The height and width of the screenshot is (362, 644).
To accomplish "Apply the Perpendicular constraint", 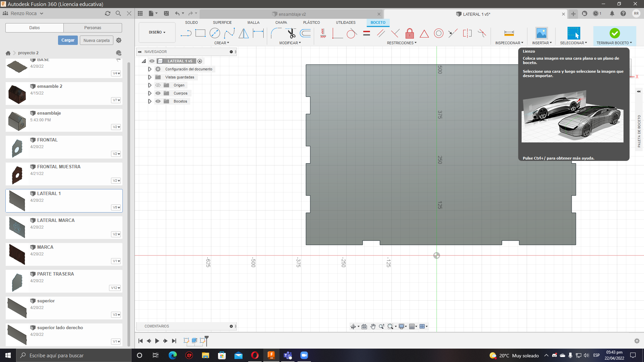I will 395,33.
